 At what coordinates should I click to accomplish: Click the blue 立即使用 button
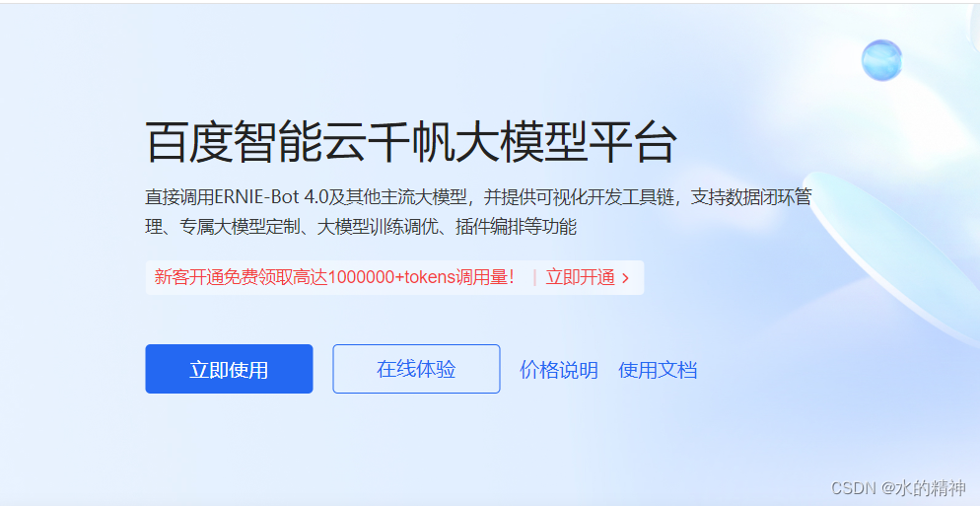pyautogui.click(x=229, y=369)
